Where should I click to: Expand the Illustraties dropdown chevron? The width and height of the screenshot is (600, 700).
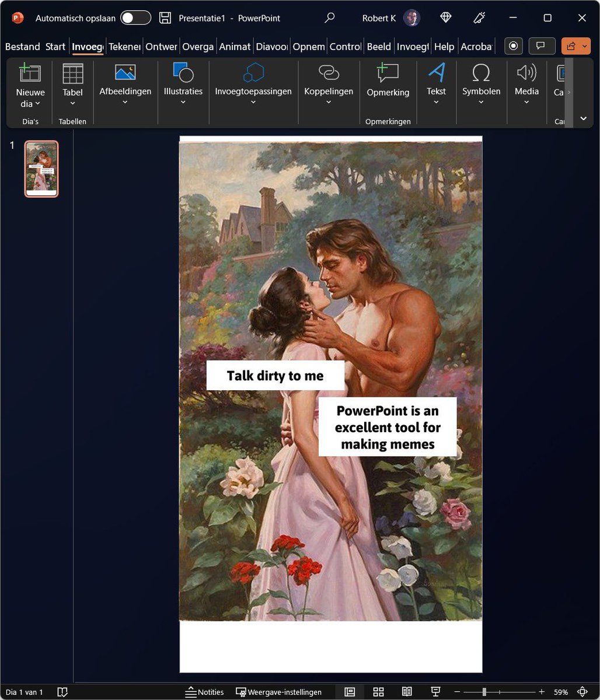(183, 103)
